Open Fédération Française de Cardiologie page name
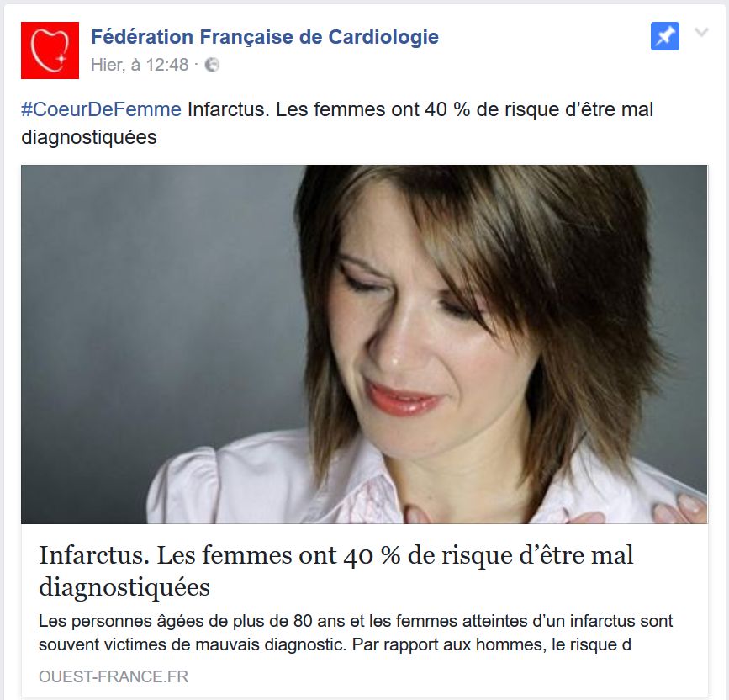Image resolution: width=729 pixels, height=700 pixels. 265,37
